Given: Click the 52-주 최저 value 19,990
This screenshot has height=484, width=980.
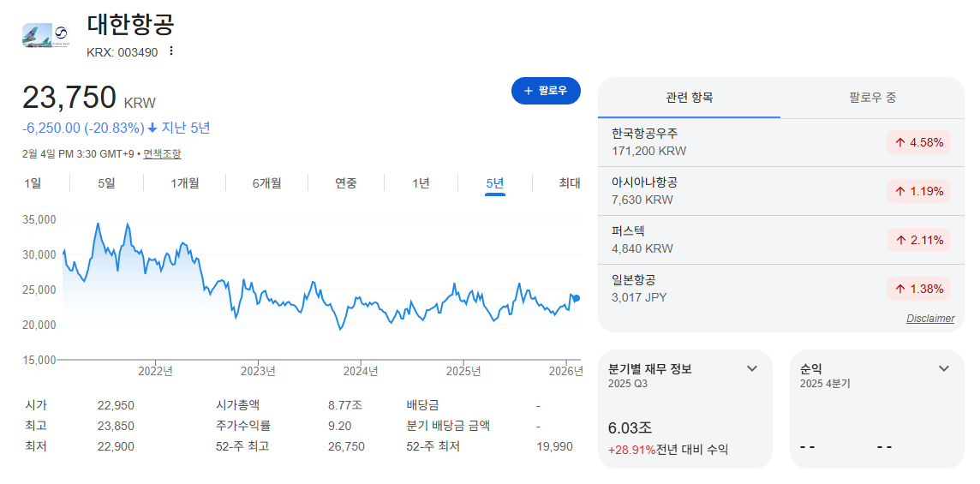Looking at the screenshot, I should coord(554,446).
